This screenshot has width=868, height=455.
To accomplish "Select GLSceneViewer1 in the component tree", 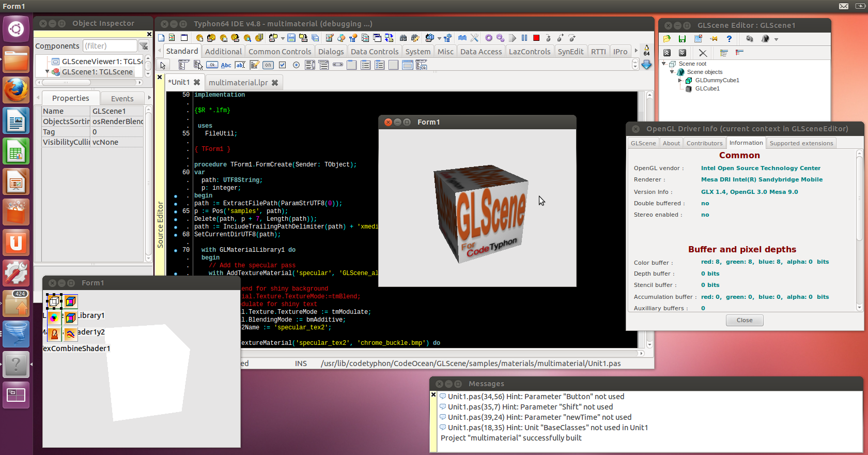I will pos(102,62).
